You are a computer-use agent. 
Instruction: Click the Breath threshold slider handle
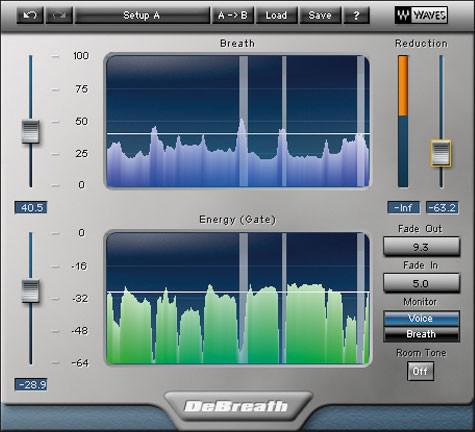(31, 132)
